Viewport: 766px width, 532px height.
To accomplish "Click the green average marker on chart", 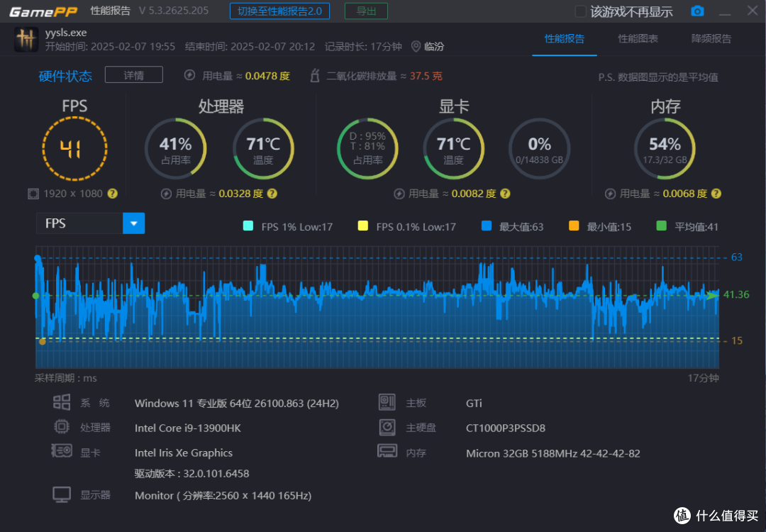I will 35,296.
